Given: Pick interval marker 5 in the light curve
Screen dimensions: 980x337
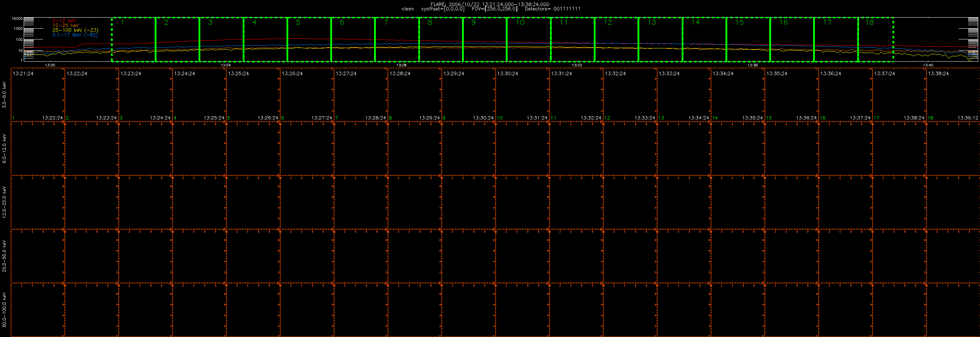Looking at the screenshot, I should [x=298, y=23].
